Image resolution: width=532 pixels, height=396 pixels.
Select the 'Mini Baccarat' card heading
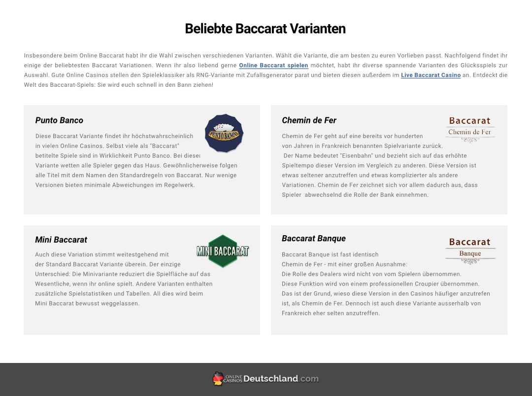click(61, 240)
